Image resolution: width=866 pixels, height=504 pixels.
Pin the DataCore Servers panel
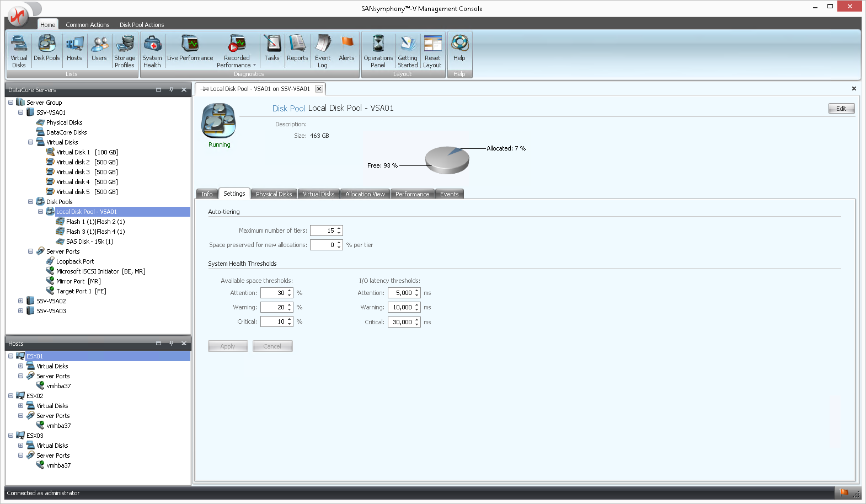click(x=171, y=90)
